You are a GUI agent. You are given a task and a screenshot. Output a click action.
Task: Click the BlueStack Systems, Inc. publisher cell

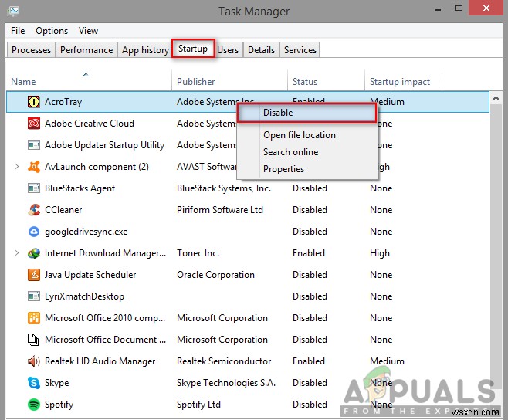tap(224, 188)
